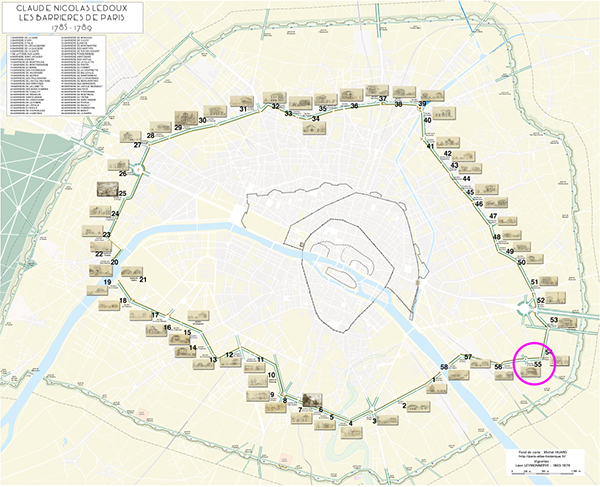
Task: Click the thumbnail next to number 2
Action: pyautogui.click(x=421, y=406)
